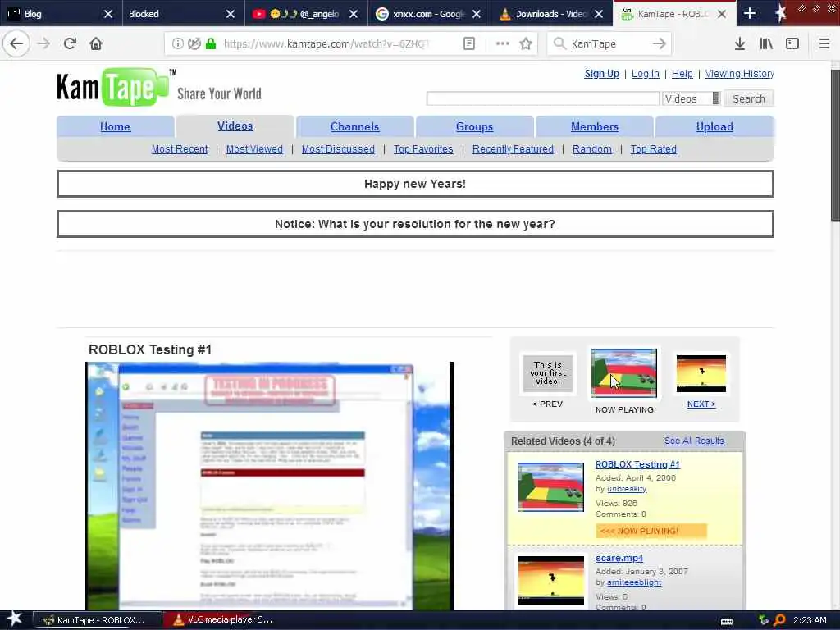This screenshot has width=840, height=630.
Task: Open the Groups navigation tab
Action: click(475, 127)
